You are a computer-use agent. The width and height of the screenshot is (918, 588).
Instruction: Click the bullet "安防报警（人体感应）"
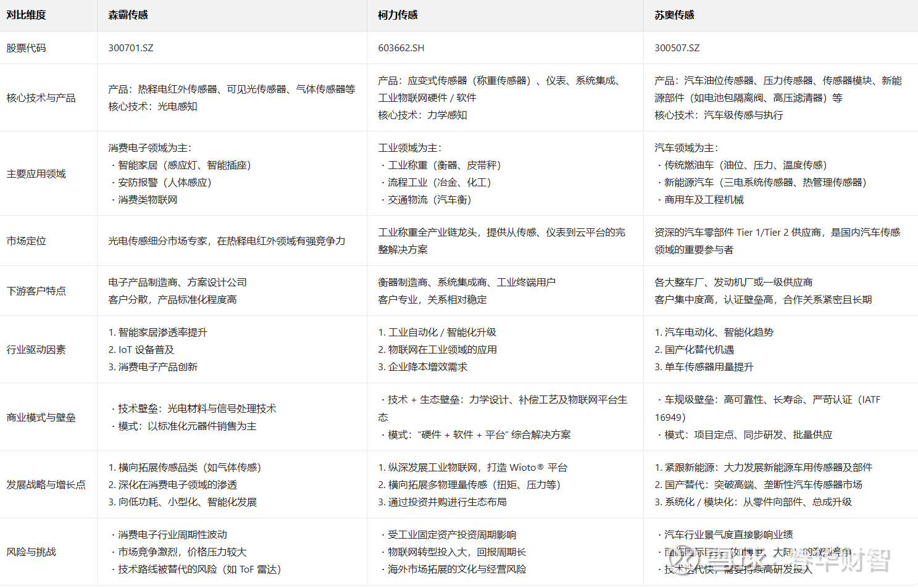tap(161, 183)
